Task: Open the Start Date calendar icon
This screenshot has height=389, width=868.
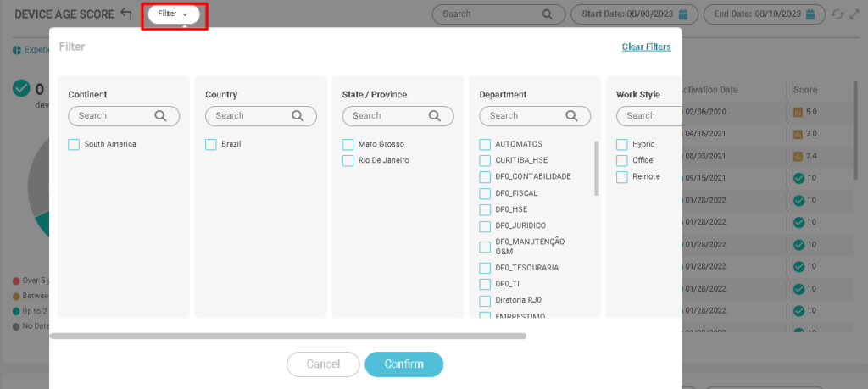Action: click(x=683, y=14)
